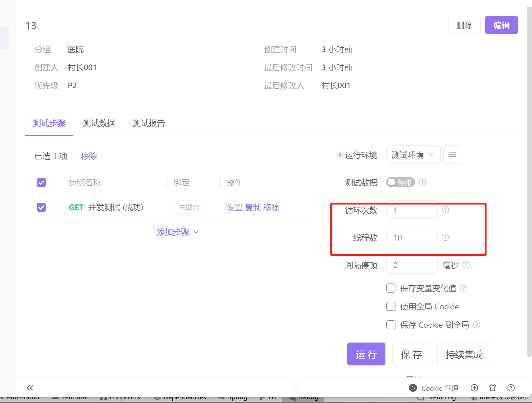The image size is (532, 403).
Task: Open the 测试环境 environment dropdown
Action: 413,154
